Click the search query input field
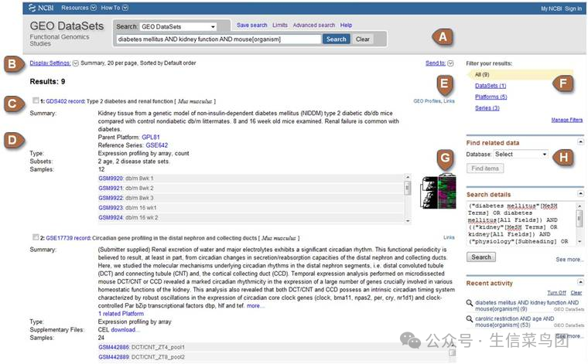This screenshot has height=364, width=588. click(219, 39)
